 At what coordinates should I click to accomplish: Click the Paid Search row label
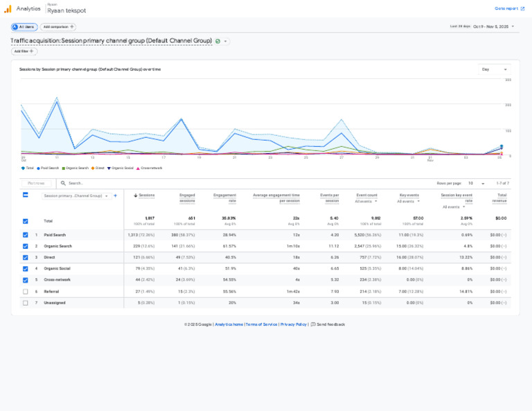click(x=55, y=235)
